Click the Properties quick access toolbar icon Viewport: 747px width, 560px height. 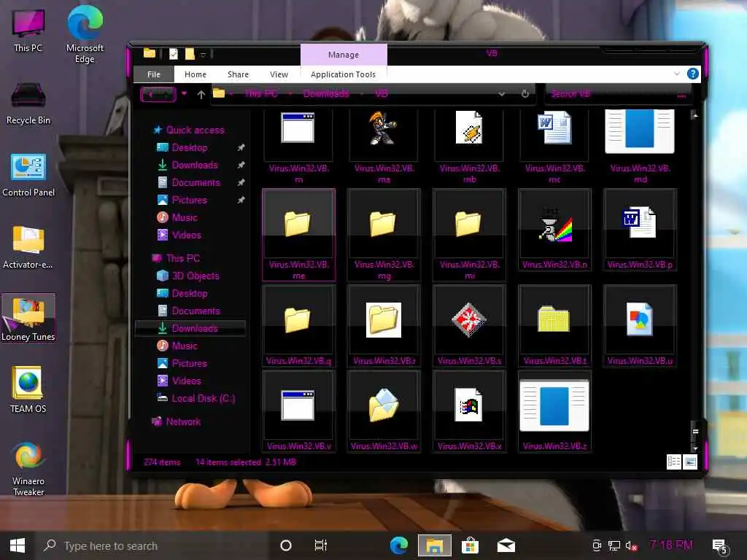tap(174, 54)
